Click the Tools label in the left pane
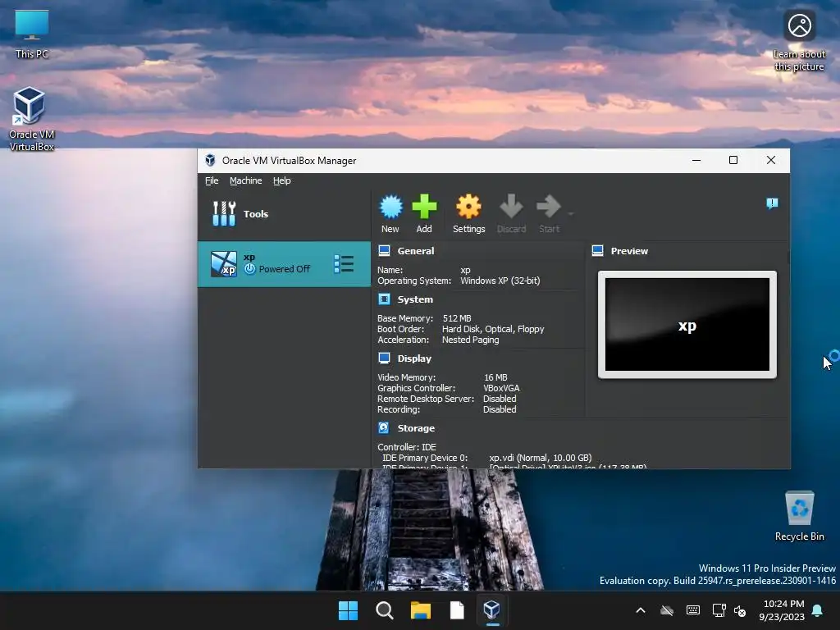 point(256,214)
